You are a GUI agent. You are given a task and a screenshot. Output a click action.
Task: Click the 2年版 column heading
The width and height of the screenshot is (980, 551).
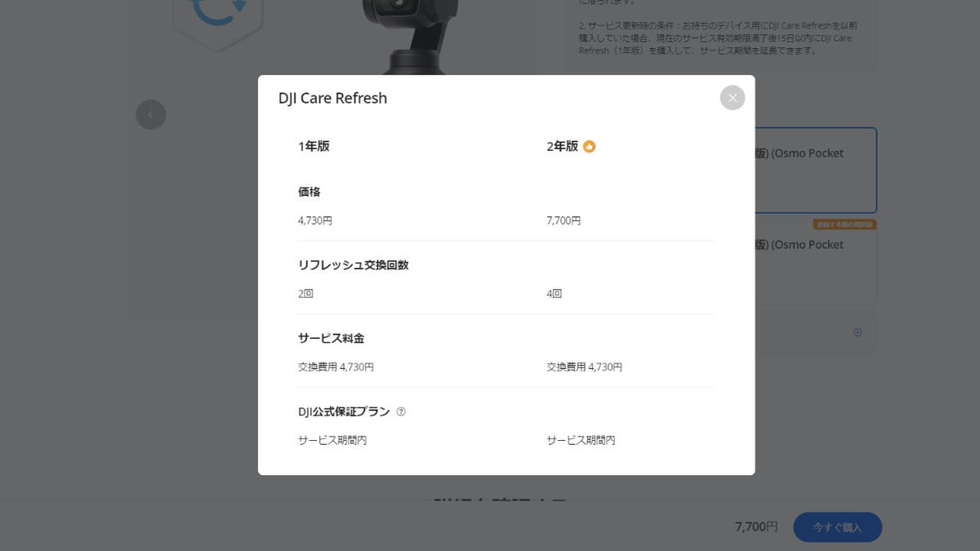[562, 146]
